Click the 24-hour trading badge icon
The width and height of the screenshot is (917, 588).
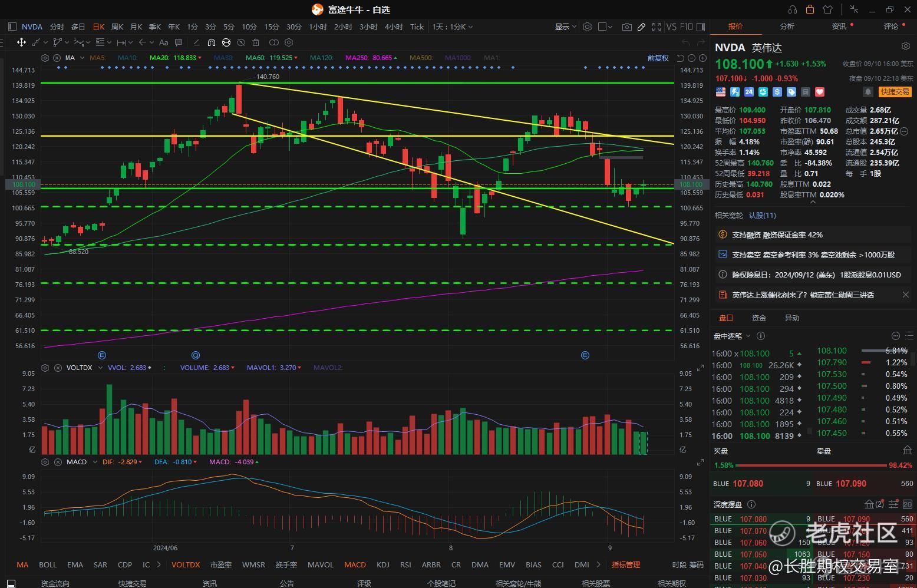pyautogui.click(x=749, y=92)
